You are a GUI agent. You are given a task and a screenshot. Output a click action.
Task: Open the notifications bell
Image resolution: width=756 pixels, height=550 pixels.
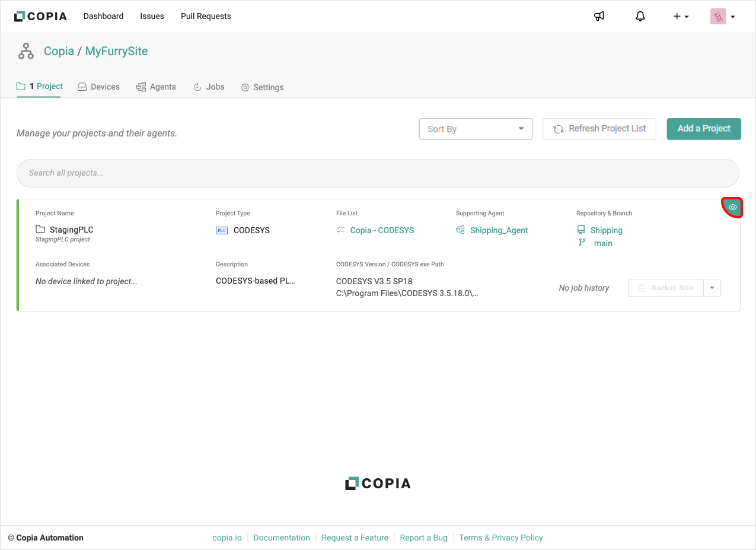pos(640,17)
